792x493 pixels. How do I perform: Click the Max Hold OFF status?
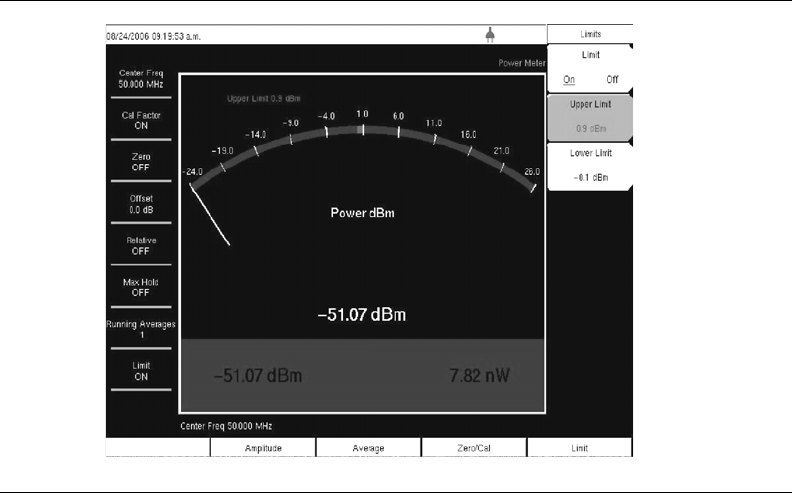tap(141, 287)
